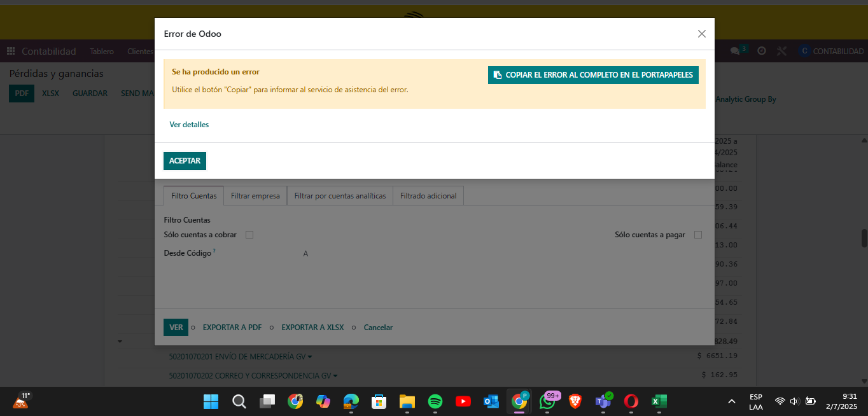Image resolution: width=868 pixels, height=416 pixels.
Task: Copy the full error to clipboard
Action: coord(593,75)
